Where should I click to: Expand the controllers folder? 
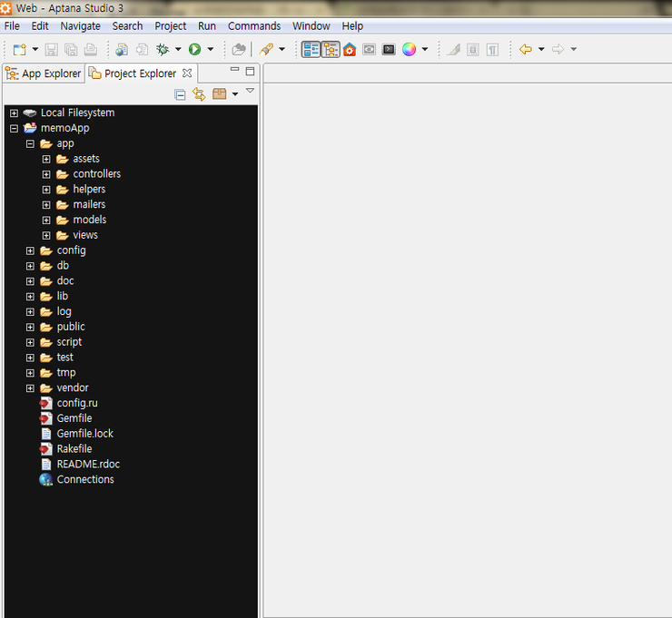click(x=46, y=175)
